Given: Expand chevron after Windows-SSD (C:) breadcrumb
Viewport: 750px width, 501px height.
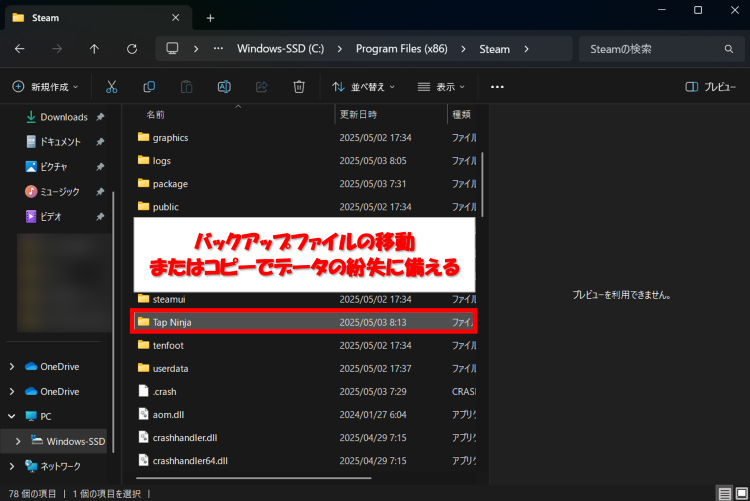Looking at the screenshot, I should pyautogui.click(x=340, y=49).
